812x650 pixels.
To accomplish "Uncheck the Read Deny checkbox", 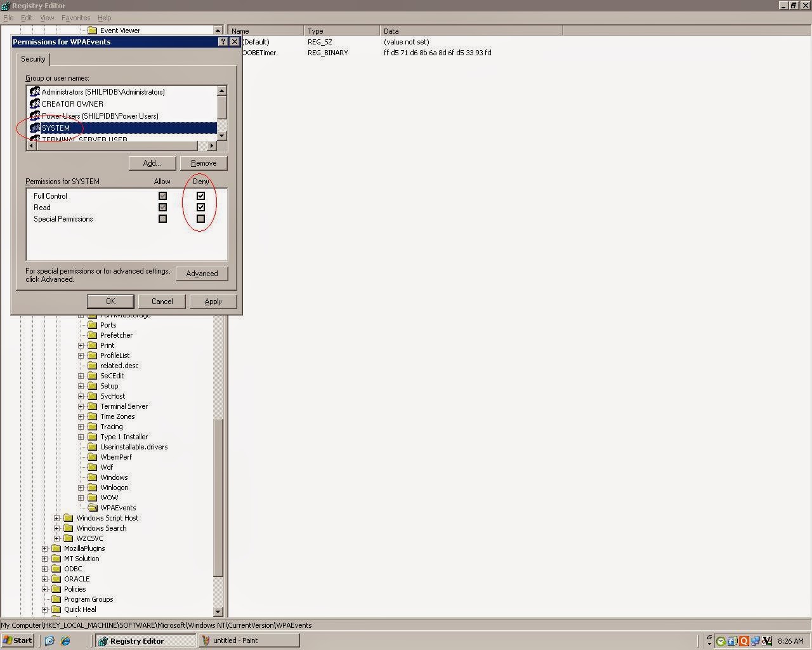I will tap(200, 208).
